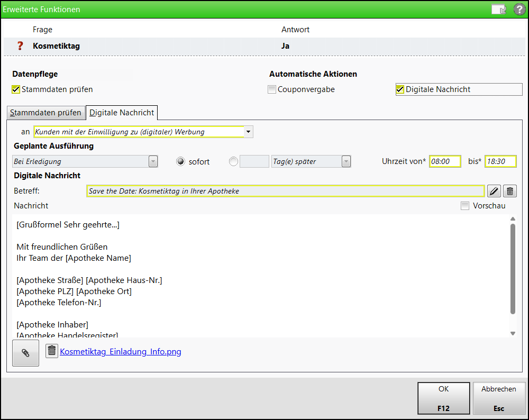Select the sofort radio button

coord(180,162)
